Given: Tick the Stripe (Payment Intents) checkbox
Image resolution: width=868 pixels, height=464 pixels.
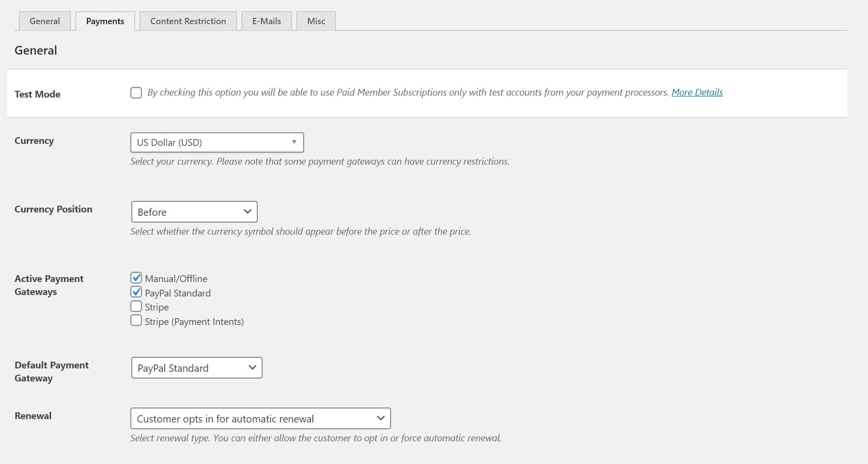Looking at the screenshot, I should coord(136,321).
